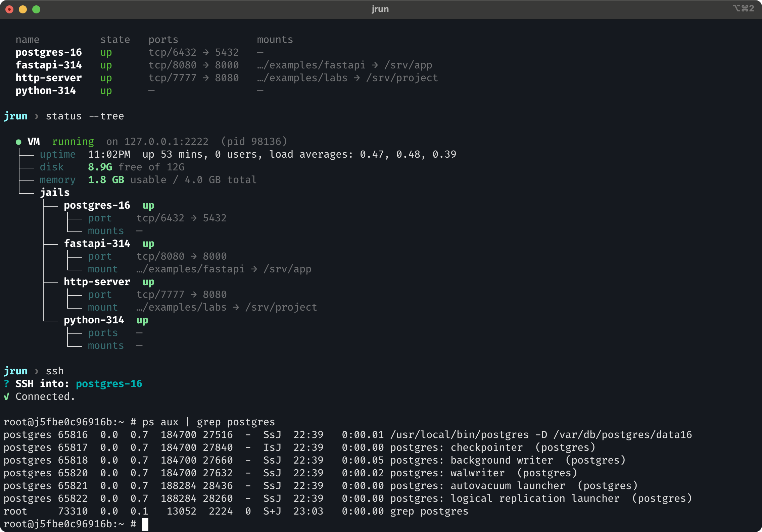Click postgres-16 in the jail list table
This screenshot has width=762, height=532.
coord(49,52)
